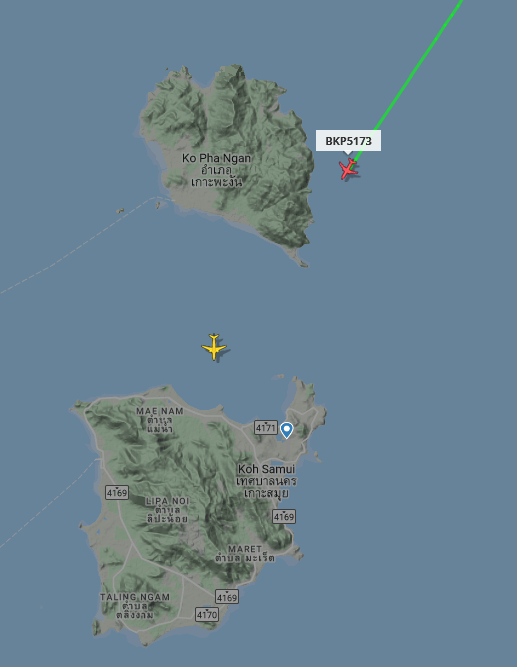Click the 4169 shield south of Maret
Viewport: 517px width, 667px height.
(227, 597)
